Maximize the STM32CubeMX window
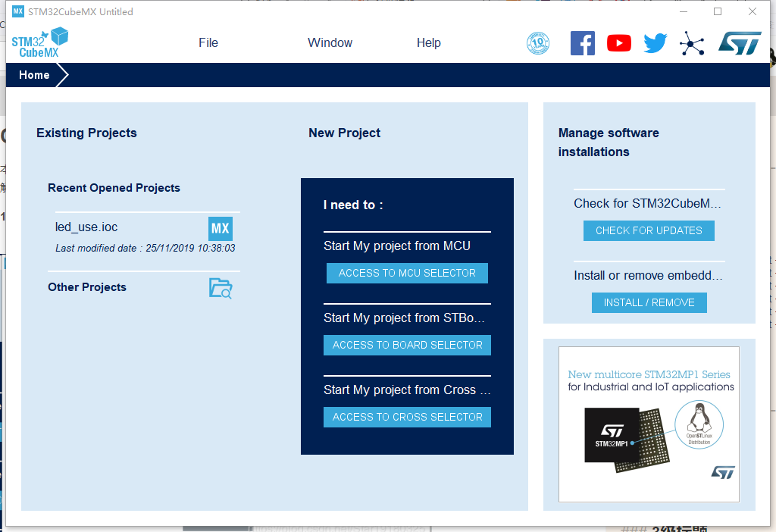Screen dimensions: 776x532 [x=718, y=11]
